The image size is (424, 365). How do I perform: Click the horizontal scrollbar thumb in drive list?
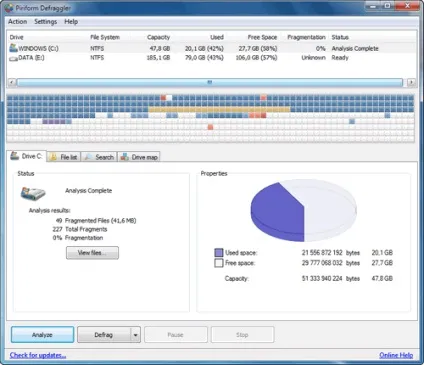pyautogui.click(x=210, y=82)
